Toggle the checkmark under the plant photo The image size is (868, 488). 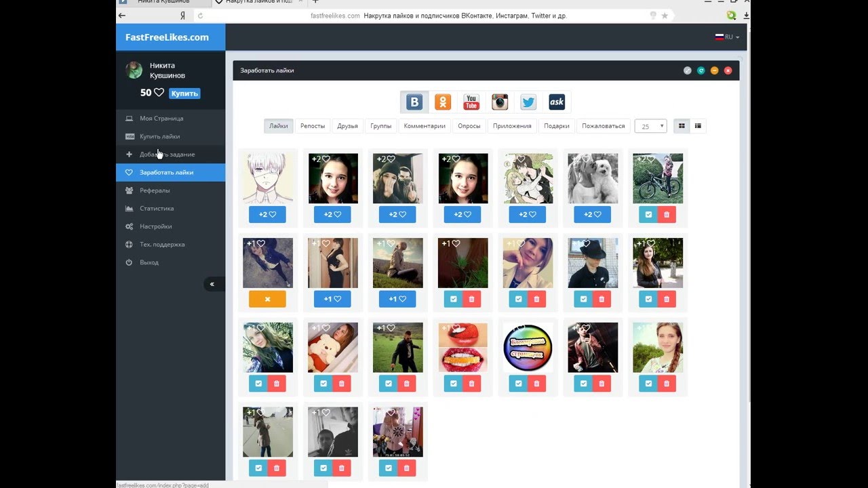(453, 299)
